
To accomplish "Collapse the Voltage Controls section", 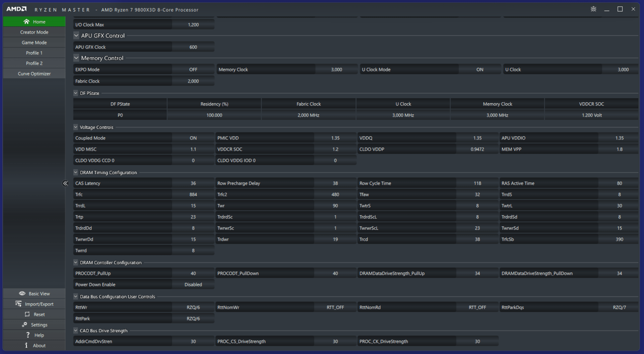I will [75, 127].
